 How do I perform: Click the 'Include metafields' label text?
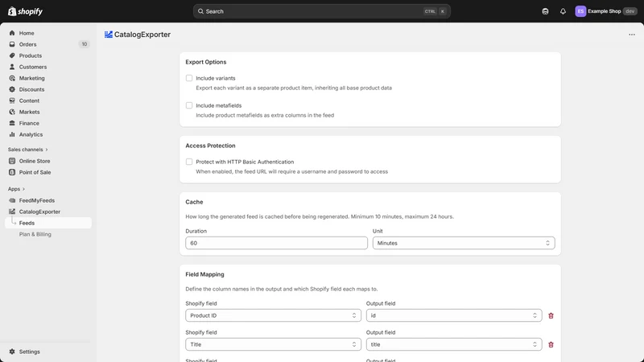coord(218,105)
